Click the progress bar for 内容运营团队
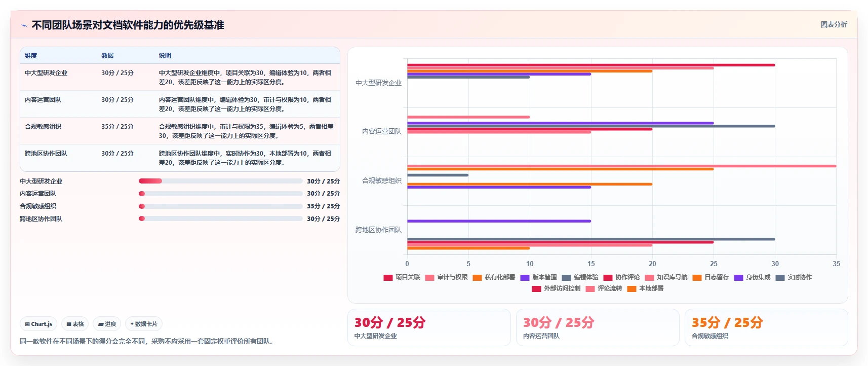The image size is (868, 366). point(220,194)
